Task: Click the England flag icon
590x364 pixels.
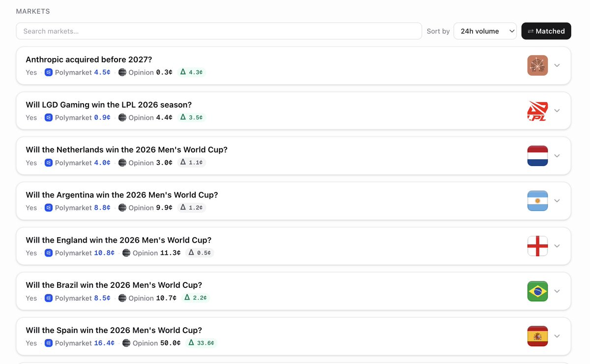Action: 537,246
